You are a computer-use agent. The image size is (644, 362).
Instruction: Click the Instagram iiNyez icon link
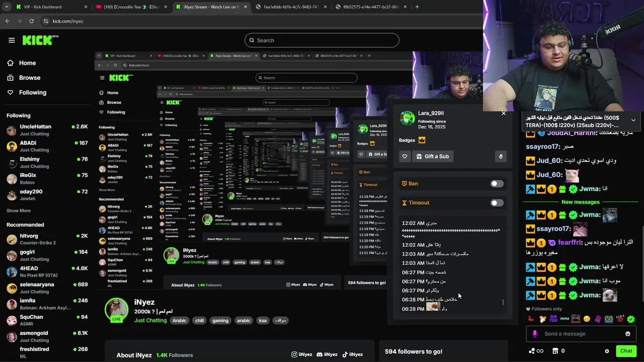tap(294, 354)
